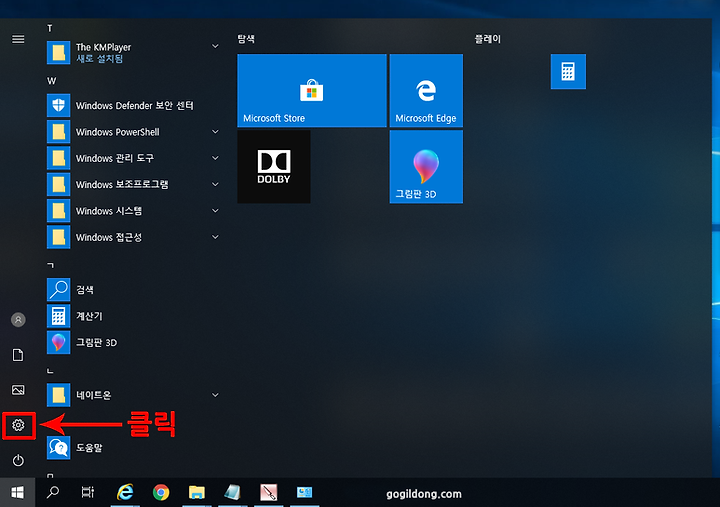Image resolution: width=720 pixels, height=507 pixels.
Task: Click letter header T
Action: pyautogui.click(x=50, y=28)
